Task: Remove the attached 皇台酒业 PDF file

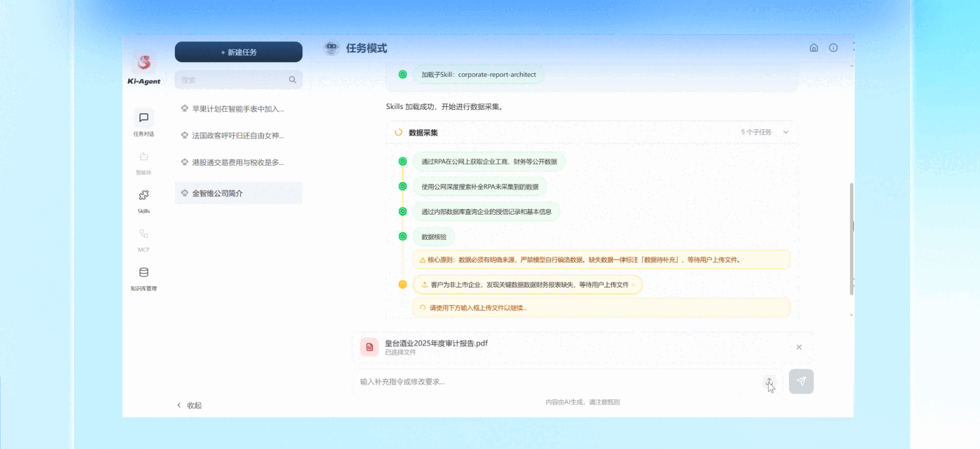Action: pos(799,347)
